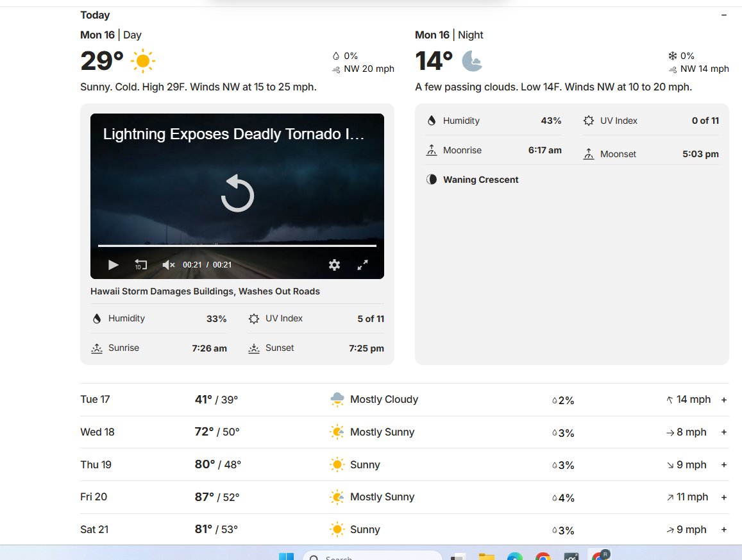Click the night Humidity droplet icon

point(432,121)
